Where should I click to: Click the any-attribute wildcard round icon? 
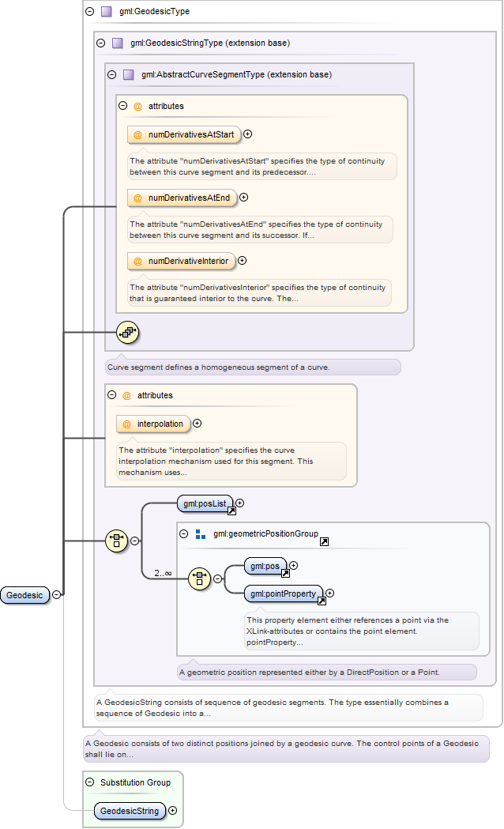click(127, 333)
